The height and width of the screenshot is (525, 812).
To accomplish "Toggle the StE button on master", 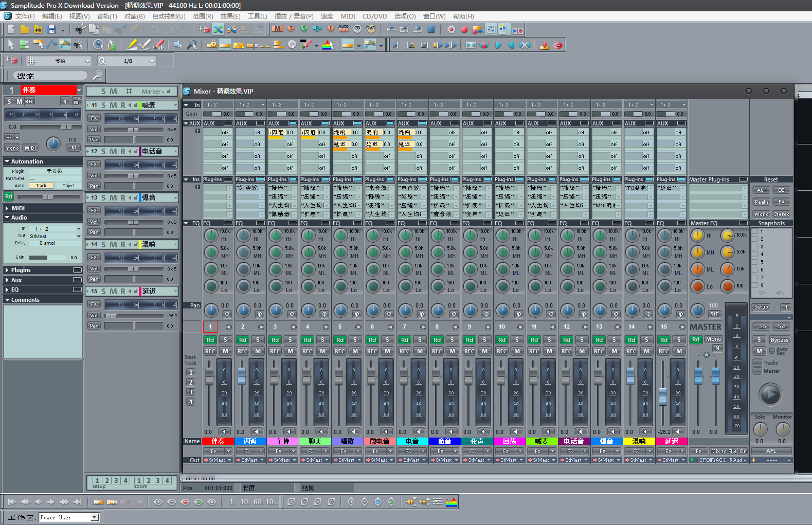I will [714, 314].
